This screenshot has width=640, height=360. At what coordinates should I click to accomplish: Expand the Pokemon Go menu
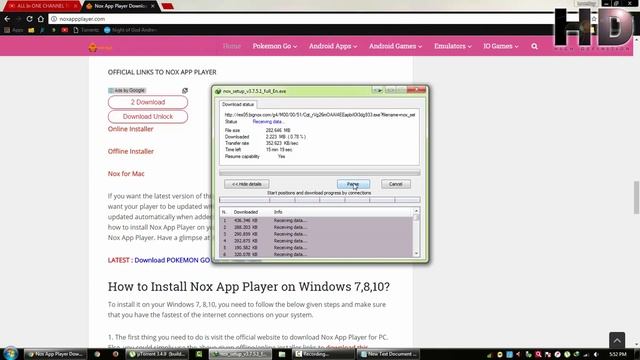[275, 46]
